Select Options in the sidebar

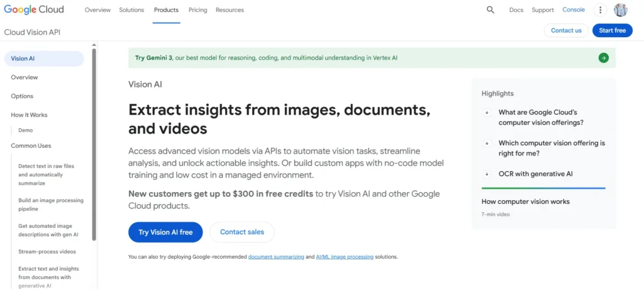pos(22,96)
